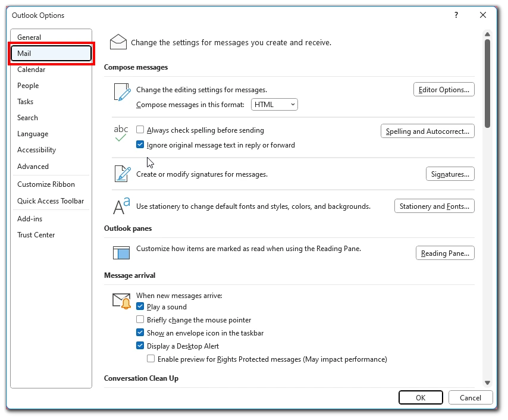The height and width of the screenshot is (420, 508).
Task: Click the vertical scrollbar thumb
Action: coord(487,83)
